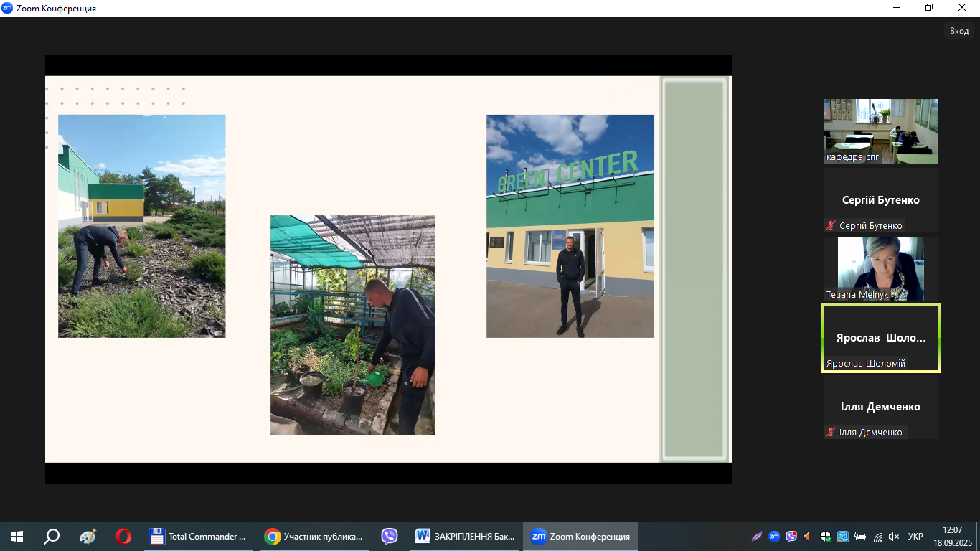This screenshot has width=980, height=551.
Task: Select the Tetiana Melnyk video tile
Action: (x=880, y=269)
